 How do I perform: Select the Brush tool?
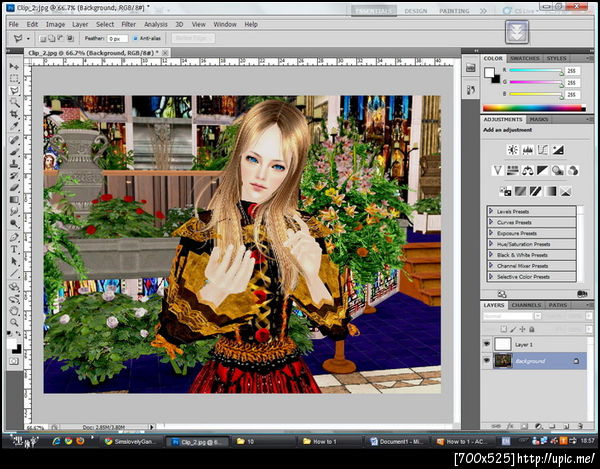(14, 152)
